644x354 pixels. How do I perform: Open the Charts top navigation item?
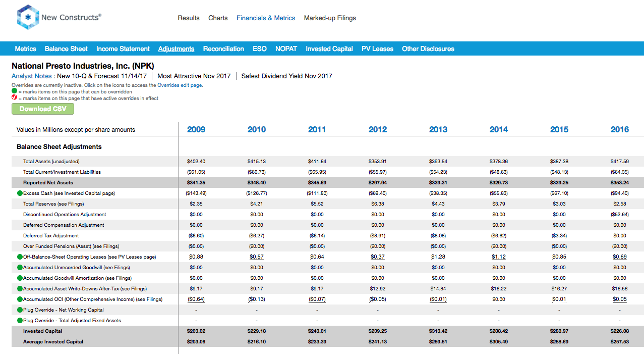[218, 18]
